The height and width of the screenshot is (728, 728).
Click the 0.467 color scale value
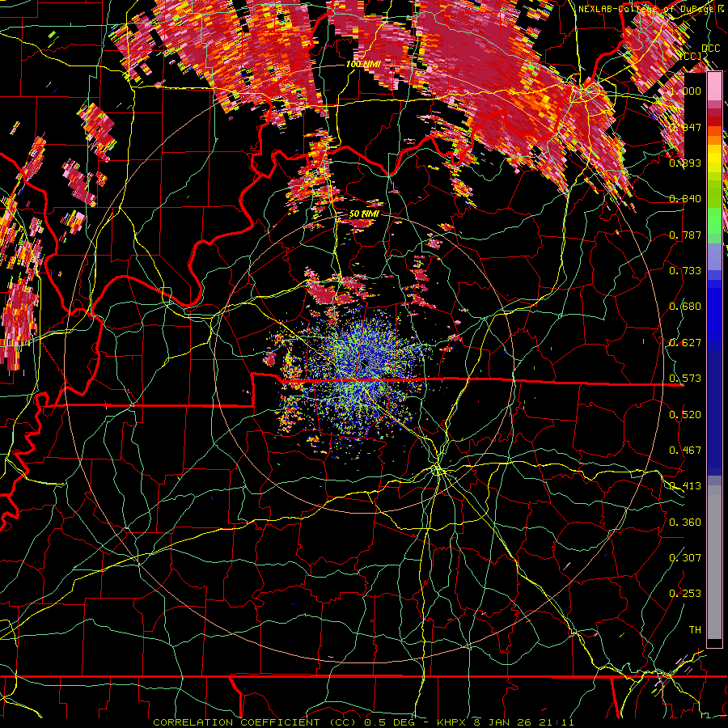[x=685, y=450]
